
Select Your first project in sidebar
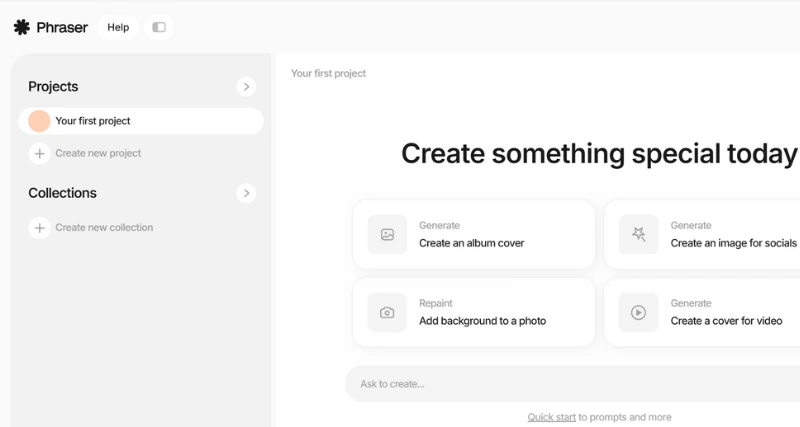coord(141,121)
